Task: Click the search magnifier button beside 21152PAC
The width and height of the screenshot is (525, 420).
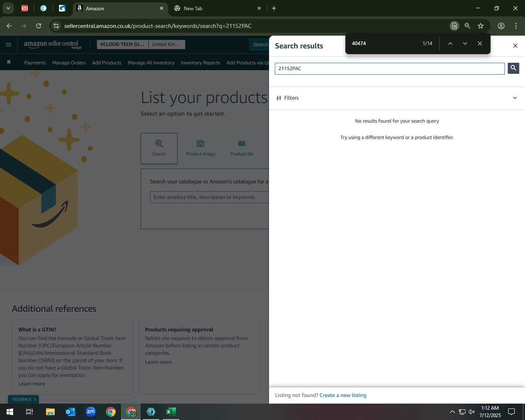Action: click(x=513, y=68)
